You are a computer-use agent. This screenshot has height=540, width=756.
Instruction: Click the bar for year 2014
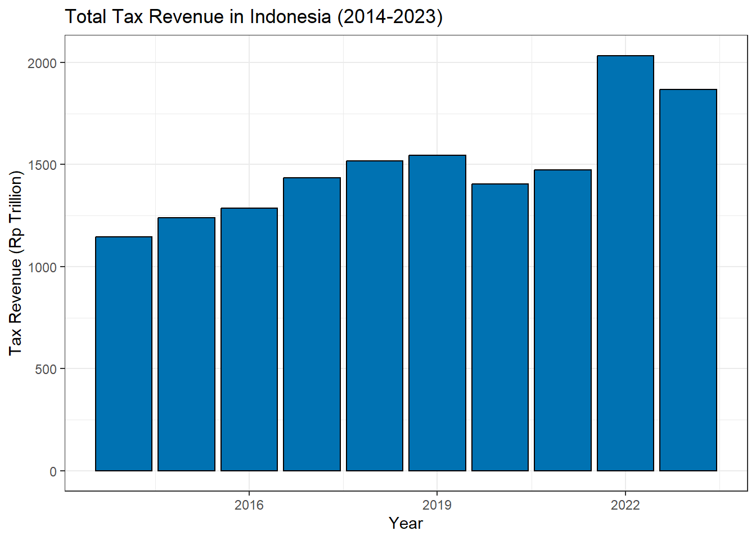pos(124,353)
